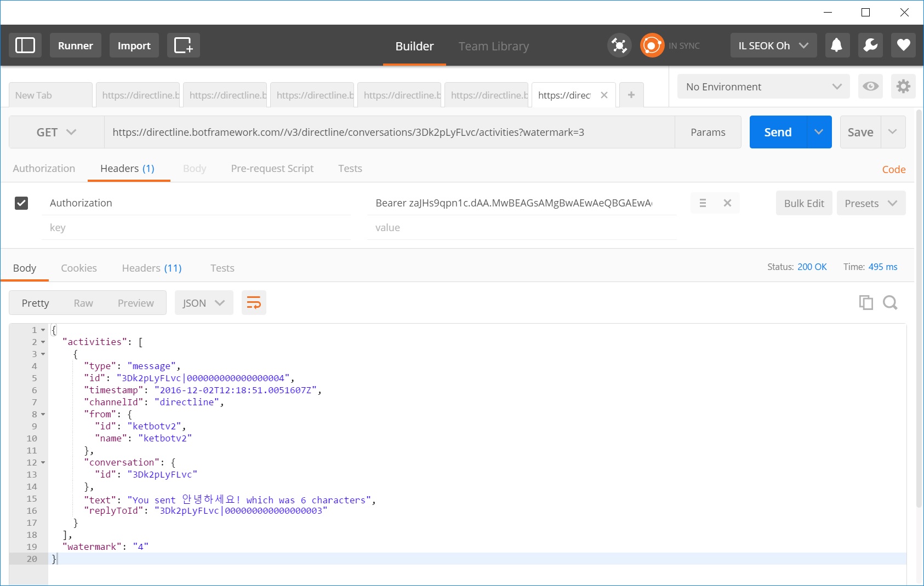Open the Send button dropdown arrow
This screenshot has height=586, width=924.
point(819,132)
